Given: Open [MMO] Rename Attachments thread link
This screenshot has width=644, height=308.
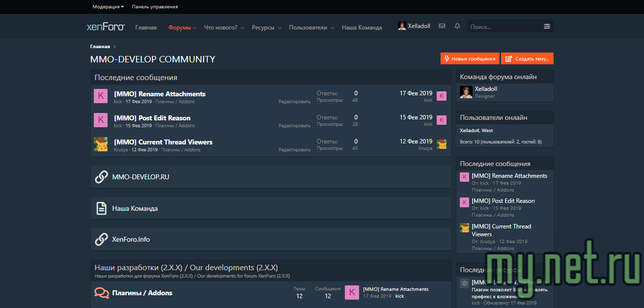Looking at the screenshot, I should [160, 93].
